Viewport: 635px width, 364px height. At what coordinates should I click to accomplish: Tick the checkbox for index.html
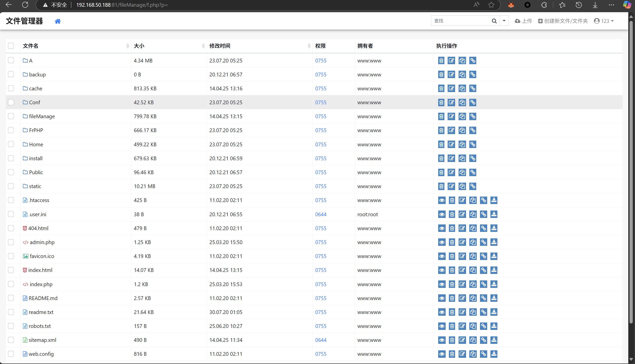(11, 270)
